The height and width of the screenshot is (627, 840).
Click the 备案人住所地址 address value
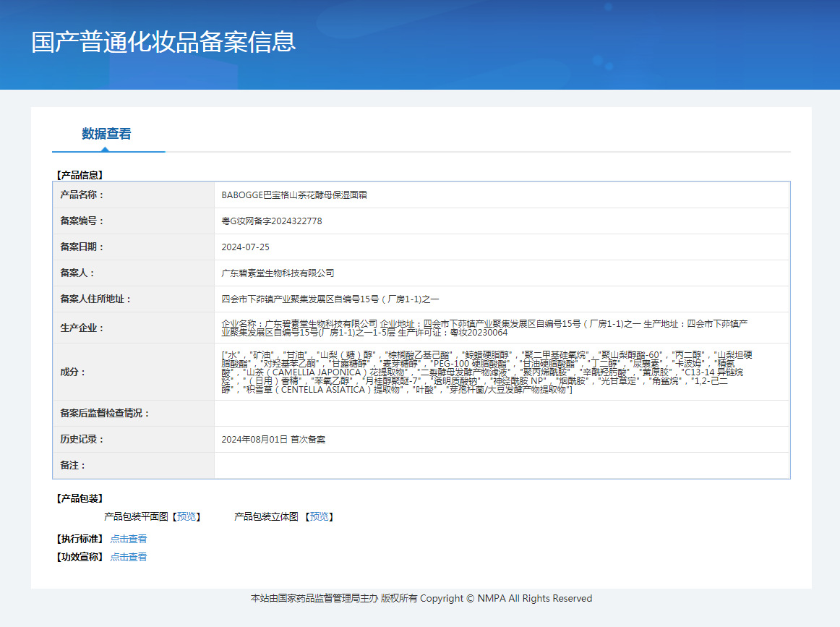point(330,299)
